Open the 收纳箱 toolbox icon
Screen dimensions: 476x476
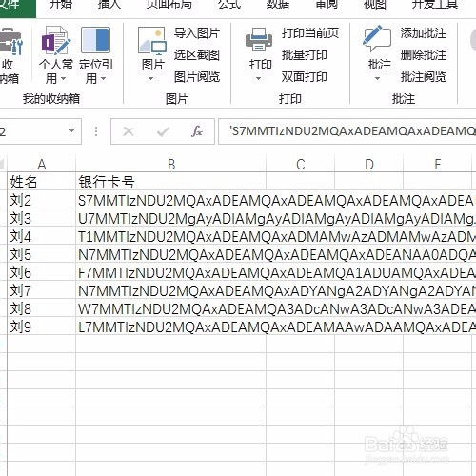11,41
